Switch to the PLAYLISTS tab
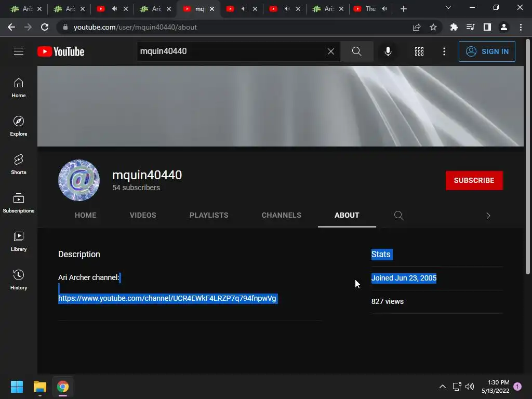The width and height of the screenshot is (532, 399). coord(209,215)
